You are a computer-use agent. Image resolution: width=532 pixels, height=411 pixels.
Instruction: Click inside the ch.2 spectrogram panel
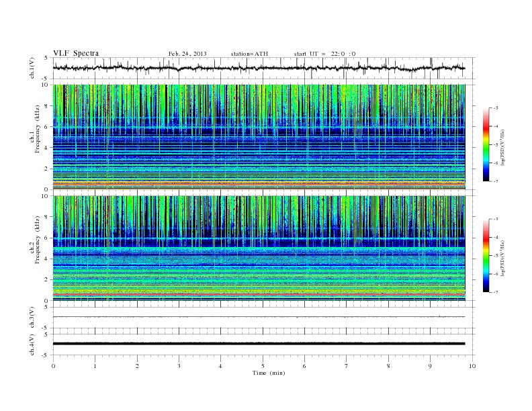point(259,248)
